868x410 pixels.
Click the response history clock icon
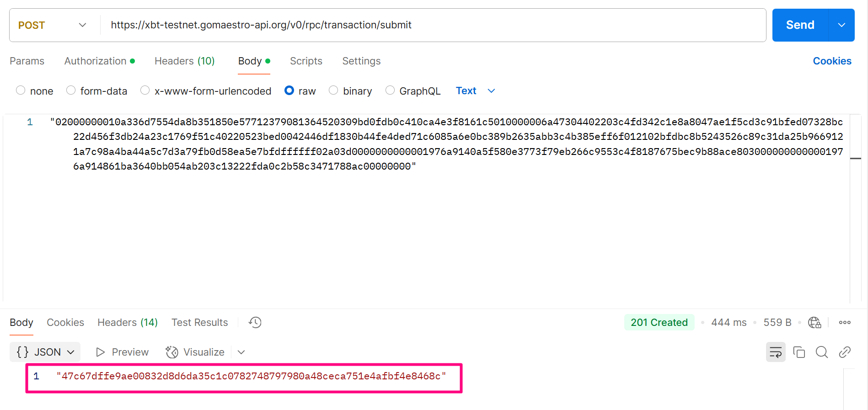(x=255, y=322)
